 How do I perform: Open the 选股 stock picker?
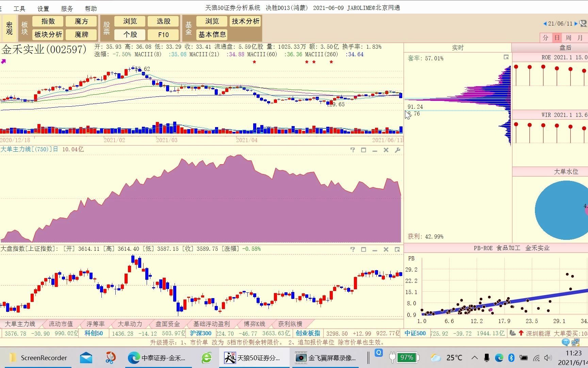click(163, 21)
